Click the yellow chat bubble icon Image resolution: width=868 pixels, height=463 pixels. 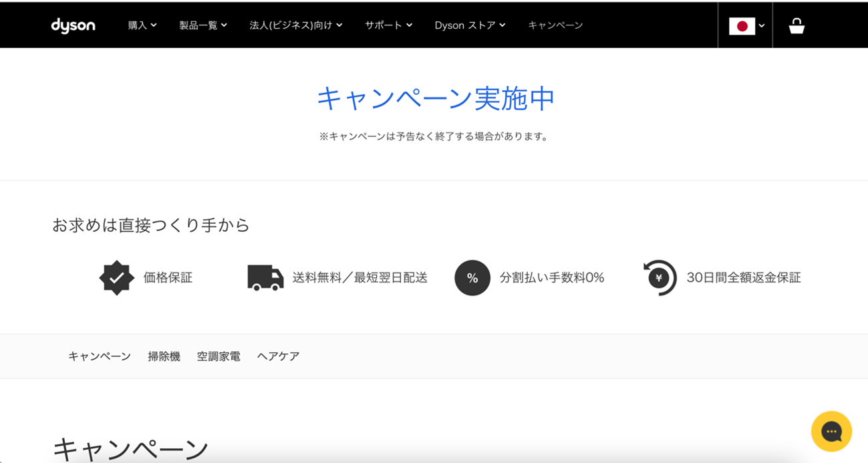tap(831, 432)
